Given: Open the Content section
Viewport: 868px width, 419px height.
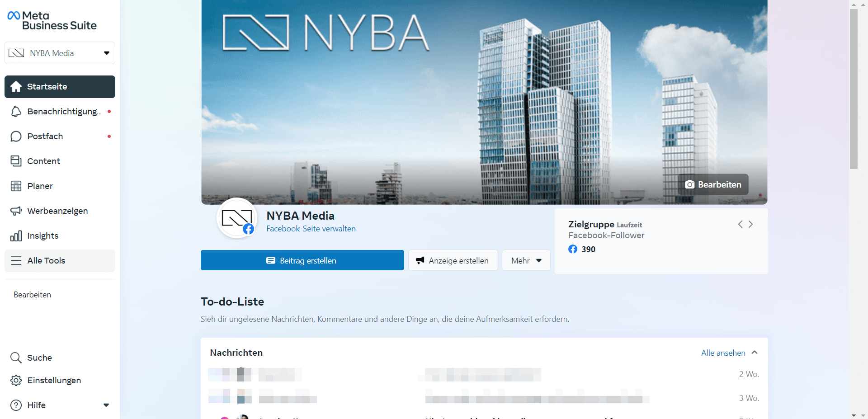Looking at the screenshot, I should tap(60, 161).
